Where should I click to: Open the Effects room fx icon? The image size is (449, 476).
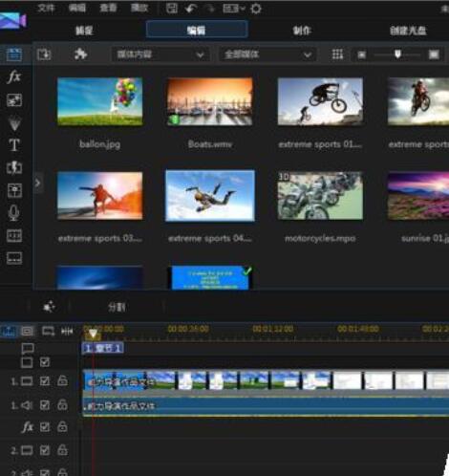click(x=14, y=77)
